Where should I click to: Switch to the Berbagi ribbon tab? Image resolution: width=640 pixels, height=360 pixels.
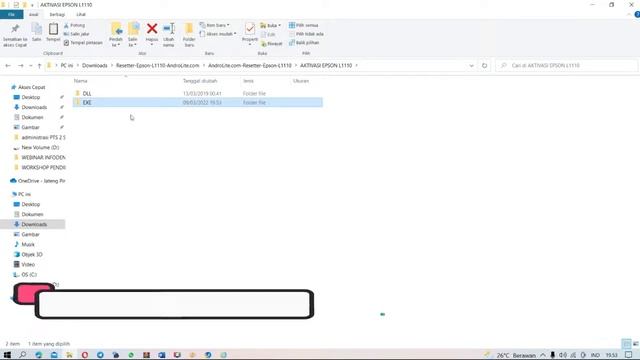point(57,14)
